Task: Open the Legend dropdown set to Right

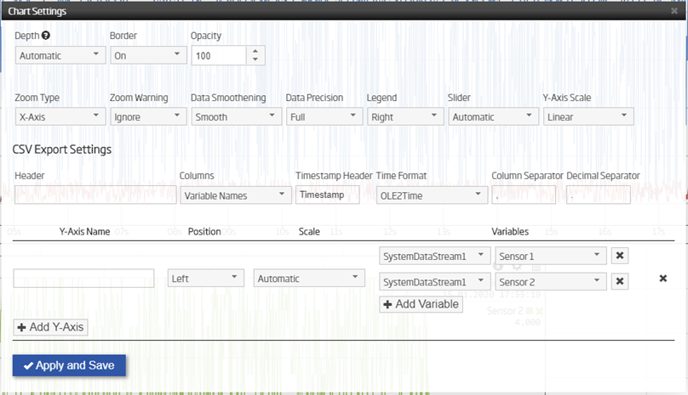Action: coord(405,117)
